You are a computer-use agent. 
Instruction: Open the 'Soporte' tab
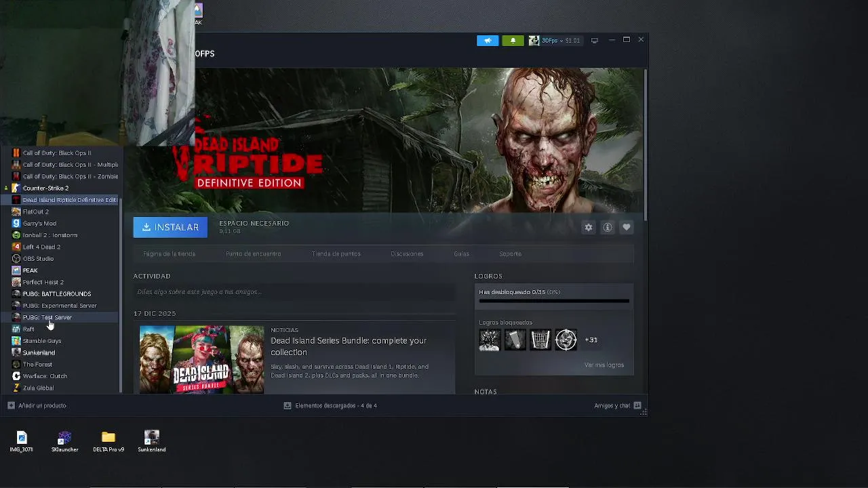click(x=510, y=254)
